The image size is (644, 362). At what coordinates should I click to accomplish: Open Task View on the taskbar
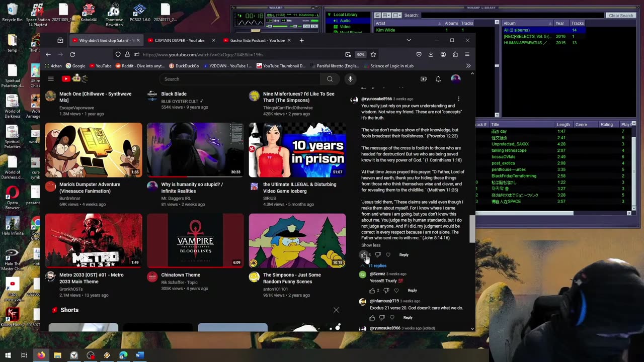click(24, 355)
